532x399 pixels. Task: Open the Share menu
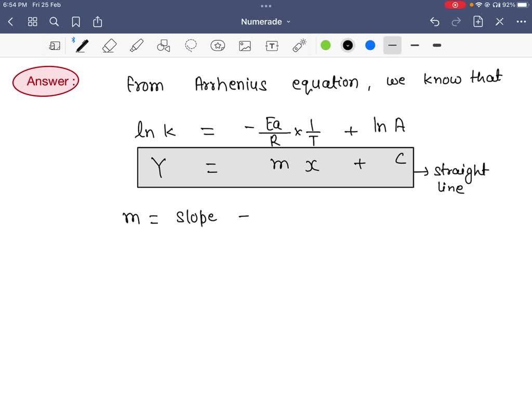coord(98,22)
